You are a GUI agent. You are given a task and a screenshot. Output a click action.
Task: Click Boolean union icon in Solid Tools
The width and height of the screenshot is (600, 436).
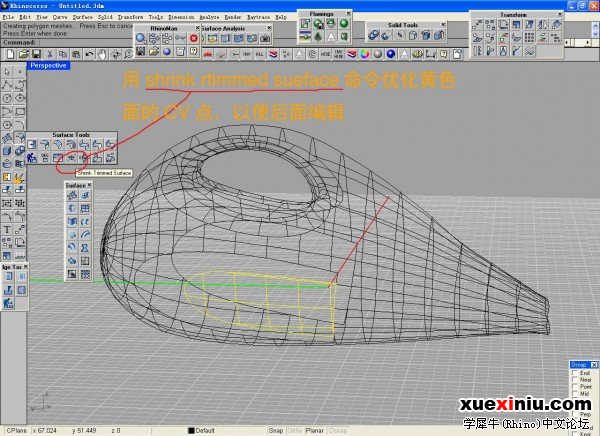click(x=373, y=36)
